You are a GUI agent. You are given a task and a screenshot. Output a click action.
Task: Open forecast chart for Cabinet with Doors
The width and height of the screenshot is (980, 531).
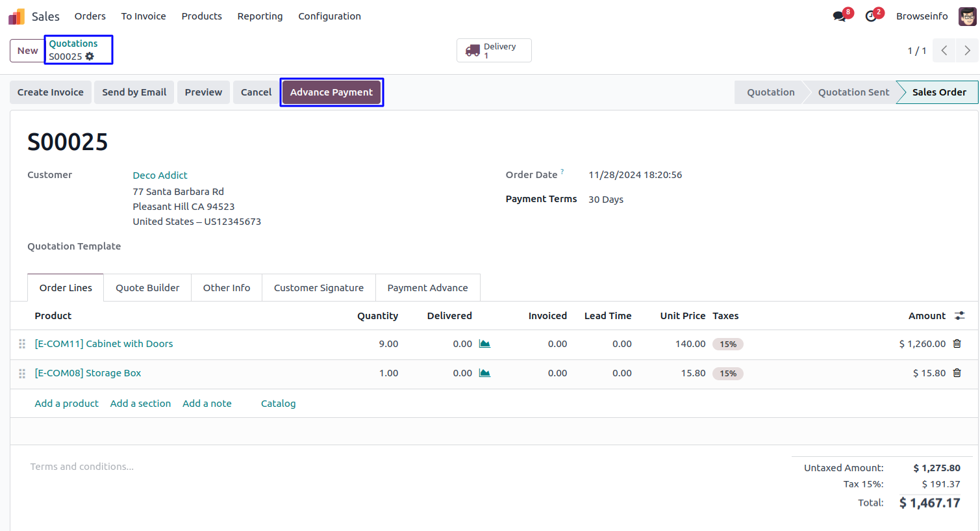[484, 344]
